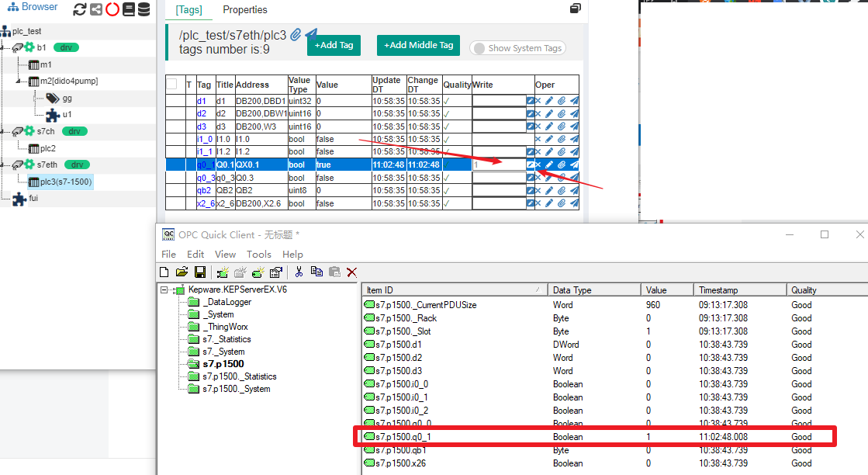The image size is (868, 475).
Task: Open Properties icon in OPC Quick Client toolbar
Action: point(275,272)
